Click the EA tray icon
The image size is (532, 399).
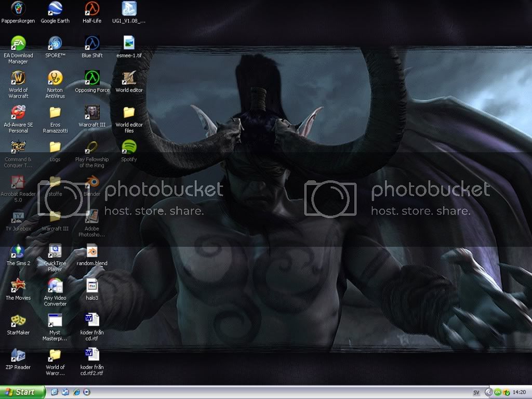pos(497,392)
